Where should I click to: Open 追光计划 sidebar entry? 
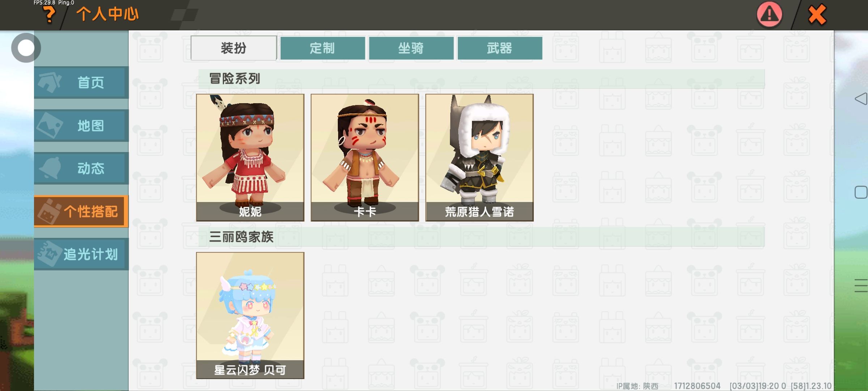pos(81,254)
